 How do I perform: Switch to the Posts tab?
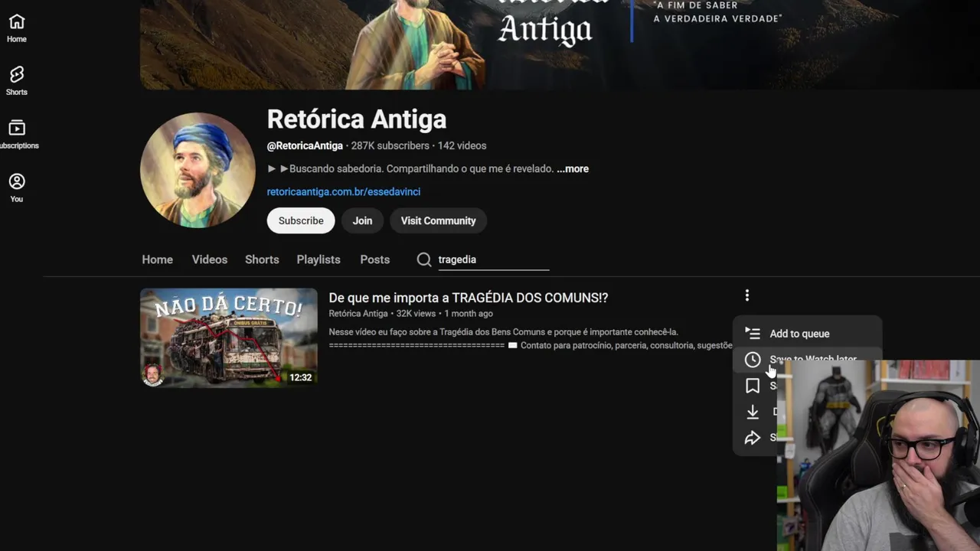(x=375, y=259)
